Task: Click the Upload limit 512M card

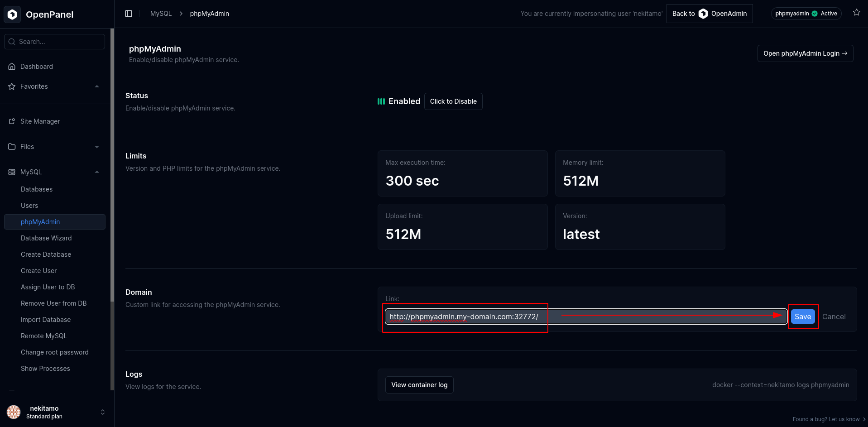Action: click(463, 227)
